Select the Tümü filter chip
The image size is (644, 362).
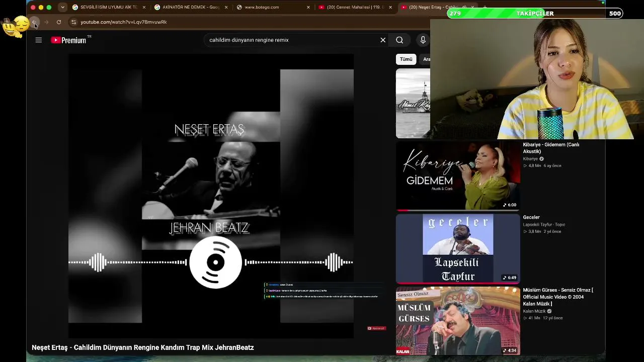406,59
